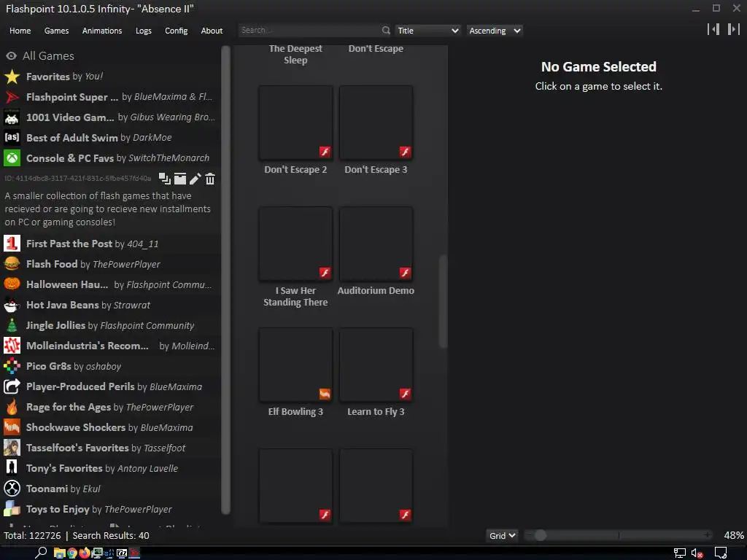Click the game grid vertical scrollbar
This screenshot has width=747, height=560.
click(443, 301)
